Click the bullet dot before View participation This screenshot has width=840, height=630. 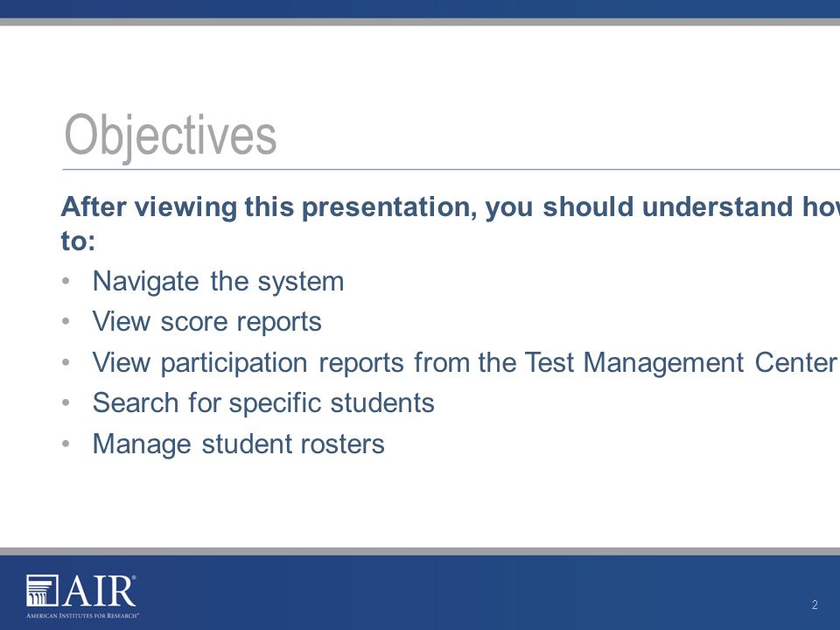coord(66,362)
